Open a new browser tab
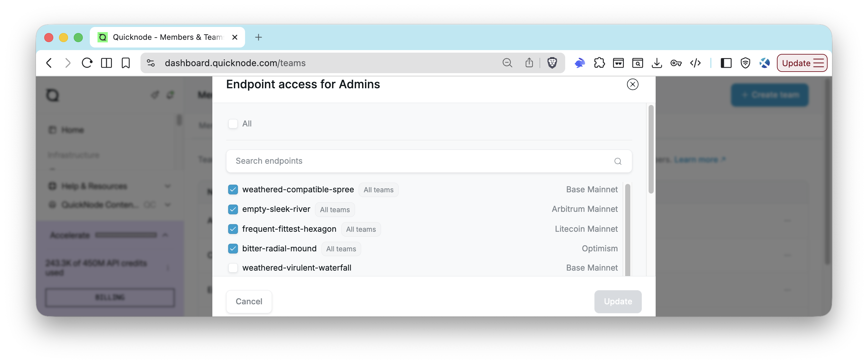The image size is (868, 364). 259,37
